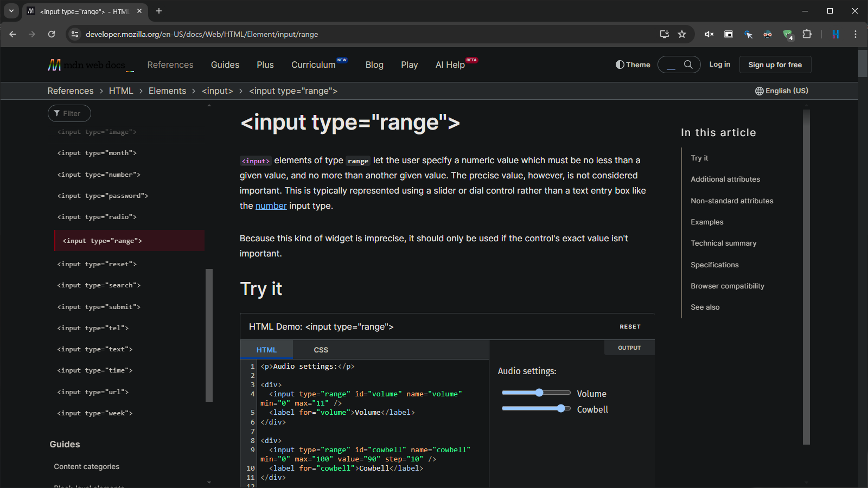This screenshot has height=488, width=868.
Task: Jump to Examples section
Action: pyautogui.click(x=707, y=222)
